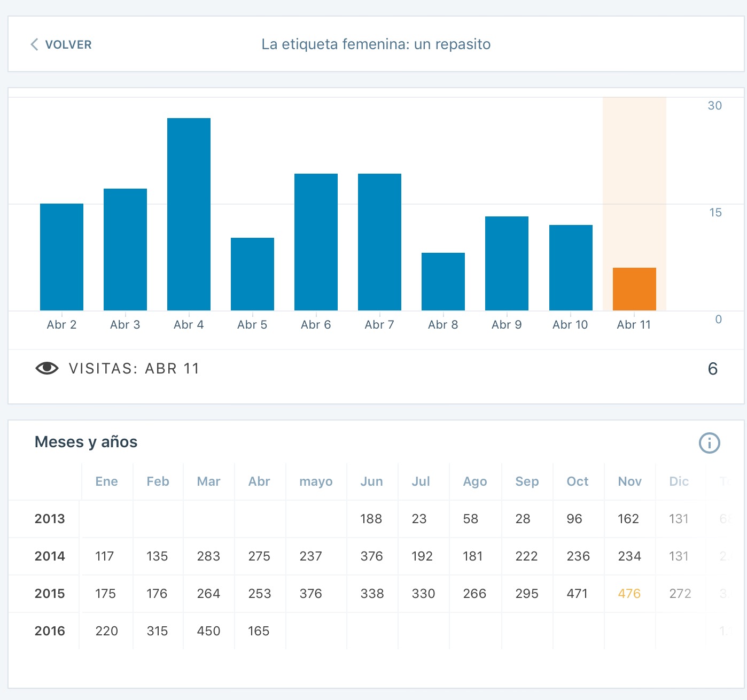Select the tallest bar for Abr 4
Image resolution: width=747 pixels, height=700 pixels.
(189, 214)
